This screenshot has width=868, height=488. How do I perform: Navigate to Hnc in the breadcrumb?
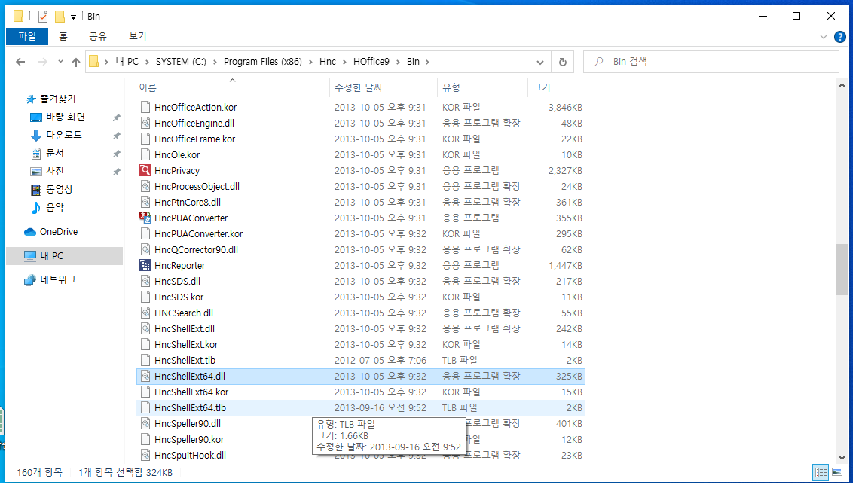pos(328,62)
